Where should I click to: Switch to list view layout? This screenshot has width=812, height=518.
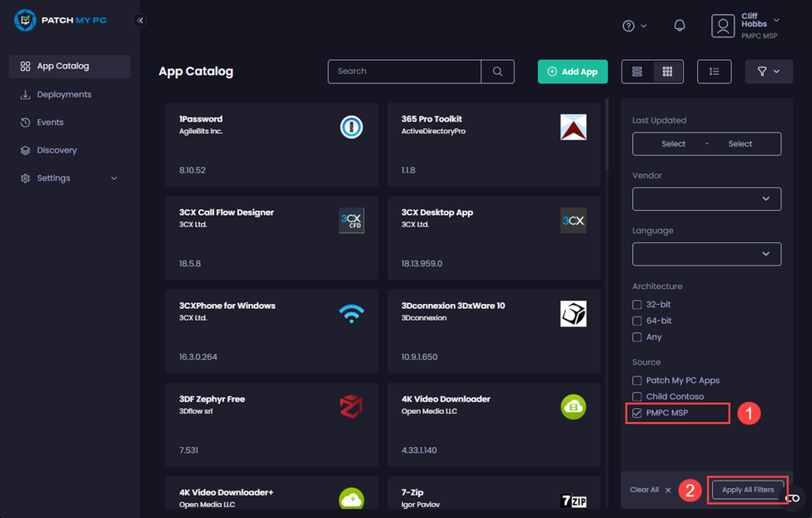click(x=636, y=72)
